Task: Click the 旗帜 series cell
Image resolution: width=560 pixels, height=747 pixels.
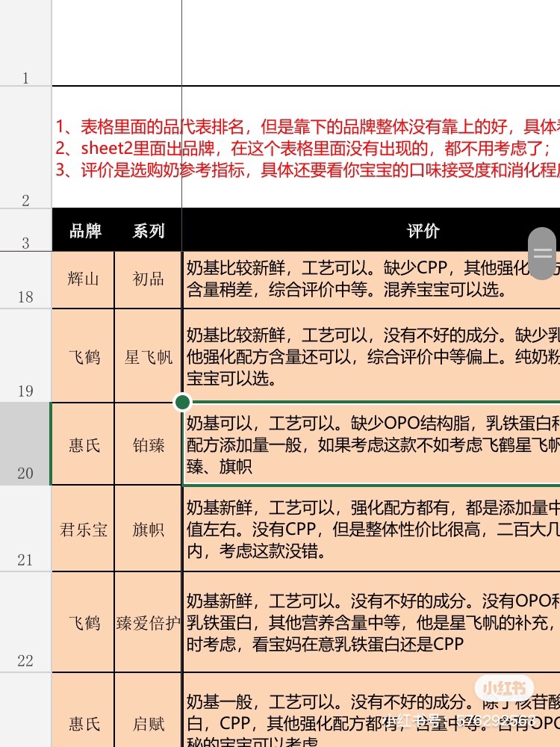Action: [149, 530]
